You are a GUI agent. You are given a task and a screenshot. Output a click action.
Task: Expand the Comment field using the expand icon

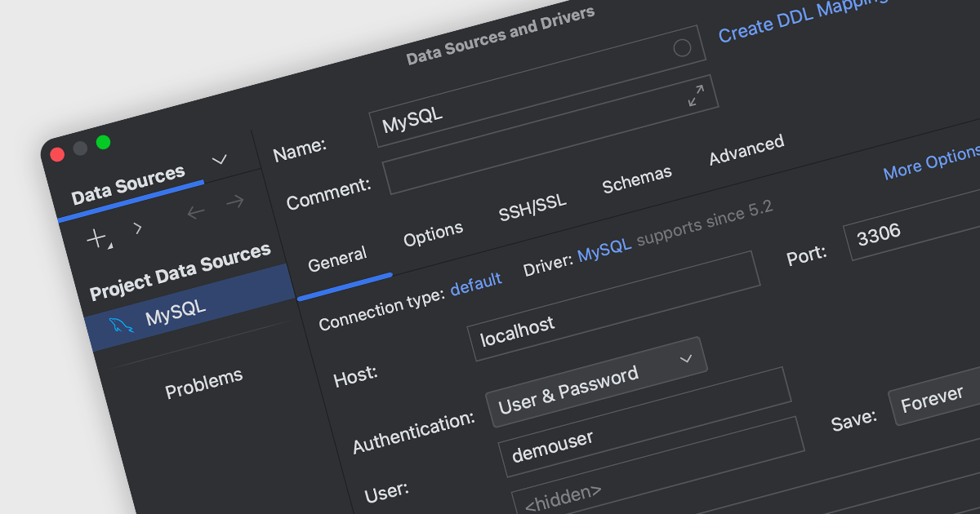tap(696, 96)
